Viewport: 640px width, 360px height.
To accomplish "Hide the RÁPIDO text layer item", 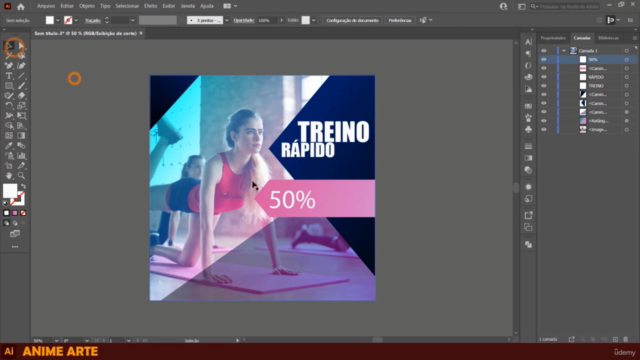I will click(544, 77).
